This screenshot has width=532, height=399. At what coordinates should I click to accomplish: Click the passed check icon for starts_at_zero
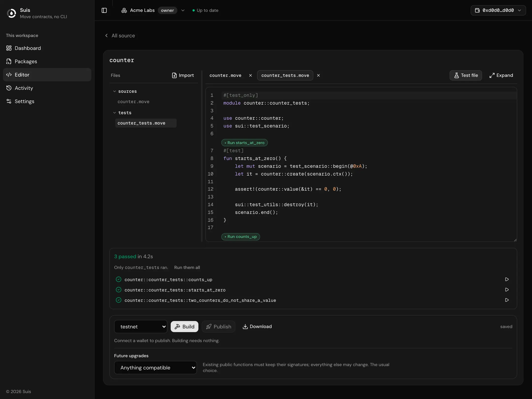click(118, 290)
